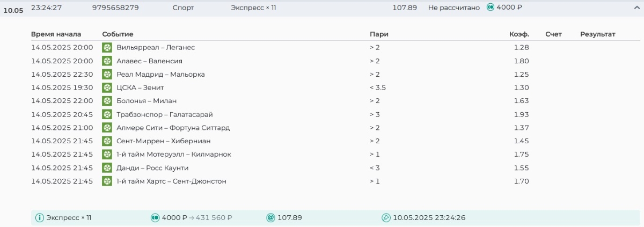Image resolution: width=644 pixels, height=227 pixels.
Task: Click the Коэф. column header
Action: tap(518, 34)
